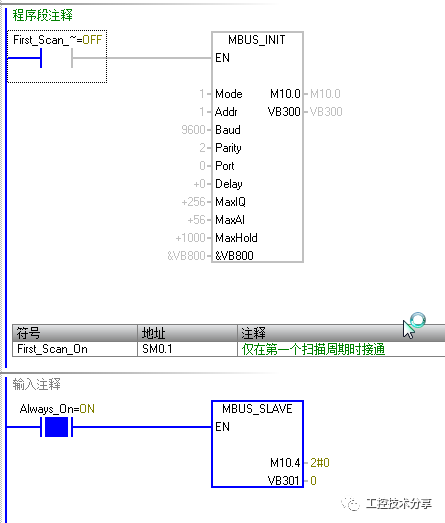
Task: Select the EN input of MBUS_SLAVE
Action: coord(222,427)
